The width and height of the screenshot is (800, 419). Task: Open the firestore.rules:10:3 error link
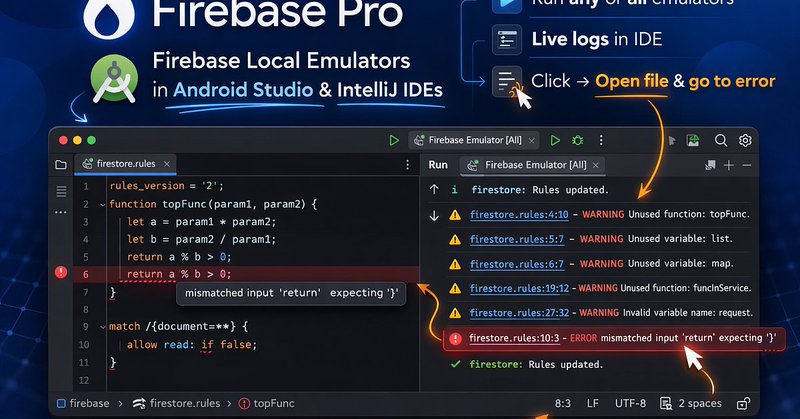click(x=514, y=338)
